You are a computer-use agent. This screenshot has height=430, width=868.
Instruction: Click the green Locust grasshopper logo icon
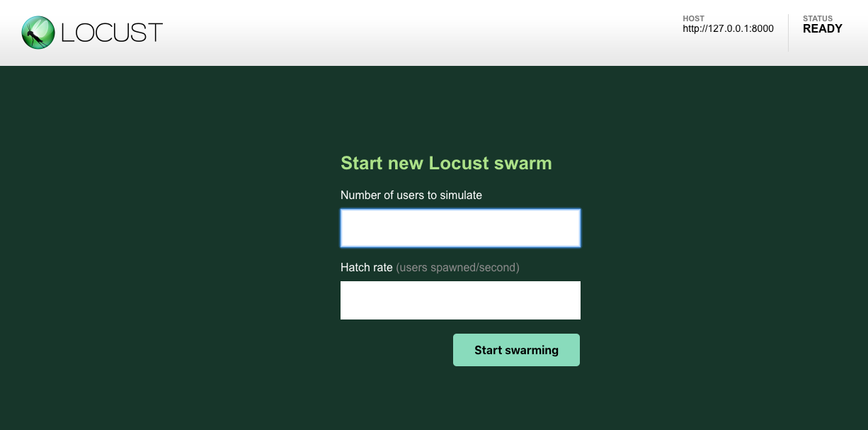point(39,32)
